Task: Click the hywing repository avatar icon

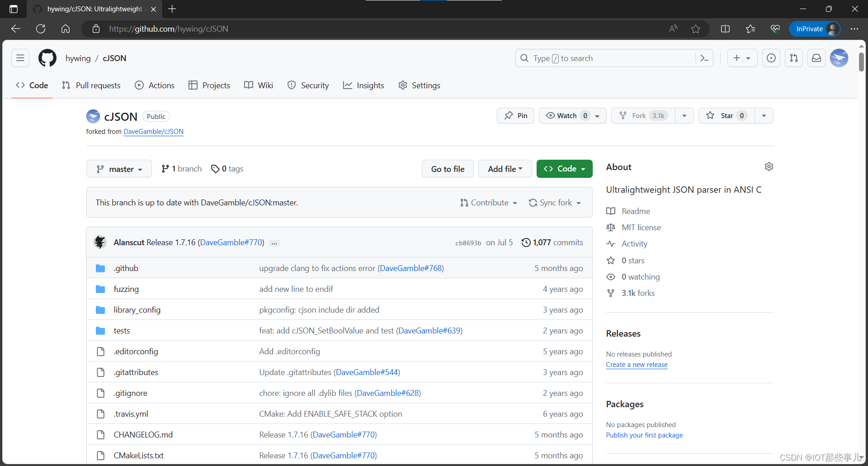Action: pyautogui.click(x=93, y=116)
